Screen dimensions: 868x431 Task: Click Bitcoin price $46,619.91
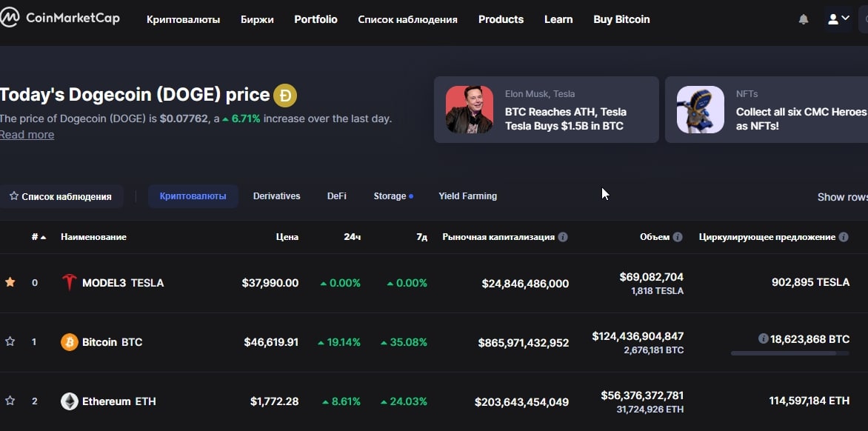(x=271, y=342)
